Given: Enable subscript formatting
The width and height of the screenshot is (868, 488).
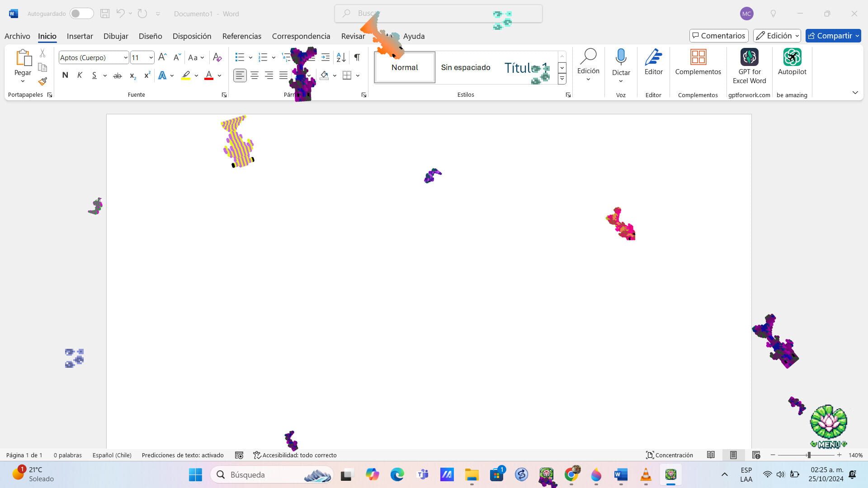Looking at the screenshot, I should (132, 75).
